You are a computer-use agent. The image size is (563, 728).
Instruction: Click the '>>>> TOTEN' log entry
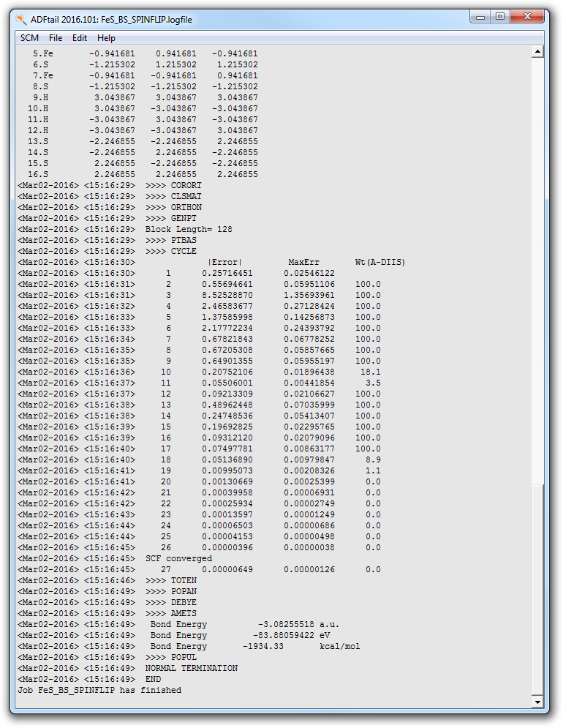(171, 580)
